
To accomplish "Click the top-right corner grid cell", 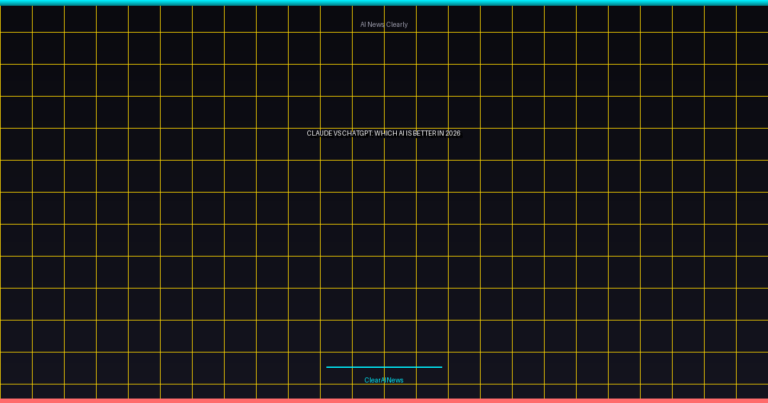I will click(752, 19).
